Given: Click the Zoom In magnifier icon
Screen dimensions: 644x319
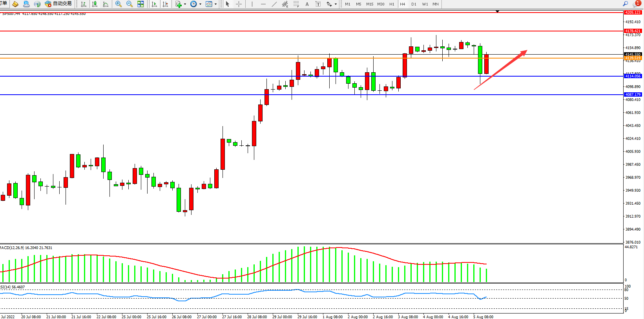Looking at the screenshot, I should tap(118, 4).
